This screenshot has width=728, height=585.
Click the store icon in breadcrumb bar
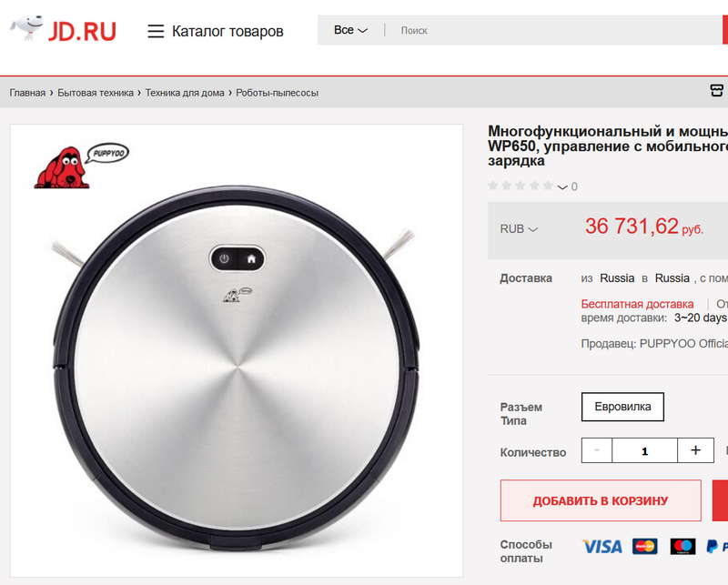716,91
